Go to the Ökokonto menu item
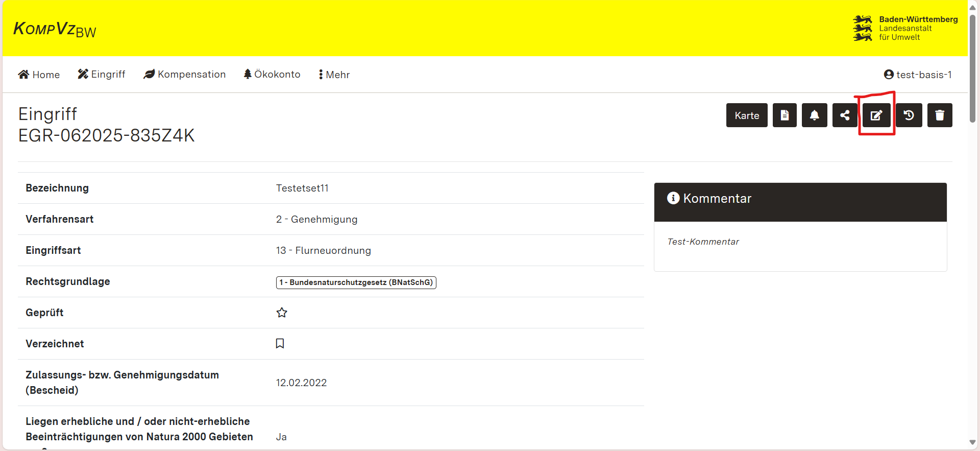Image resolution: width=980 pixels, height=451 pixels. [x=272, y=75]
